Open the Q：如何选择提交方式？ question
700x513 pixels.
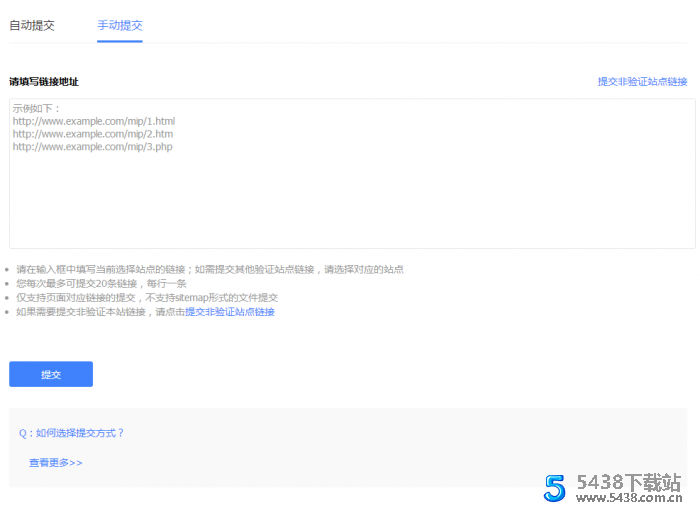tap(71, 433)
